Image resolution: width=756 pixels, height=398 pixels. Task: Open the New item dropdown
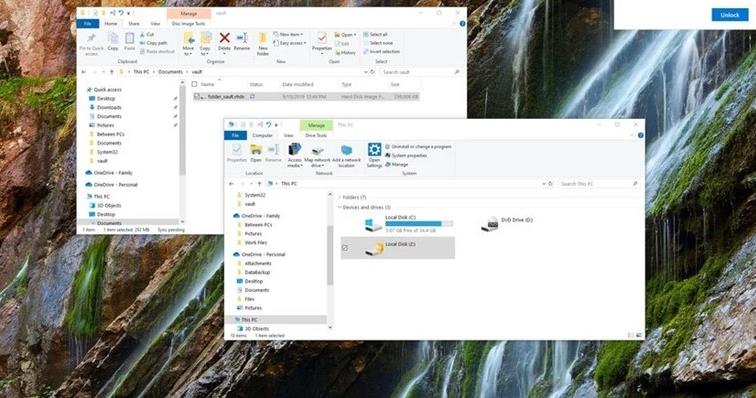(288, 35)
